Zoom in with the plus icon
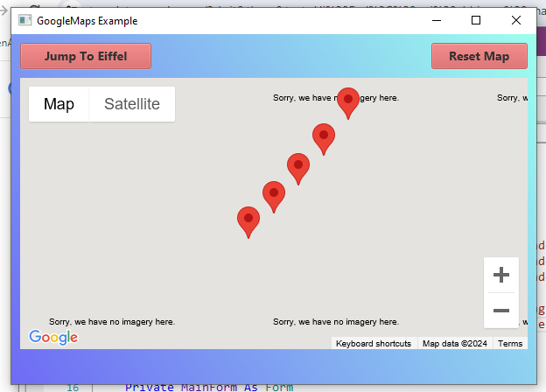 (x=501, y=275)
